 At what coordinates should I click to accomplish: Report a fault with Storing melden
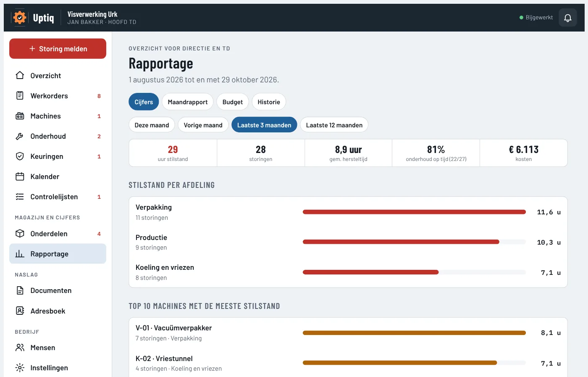(x=58, y=49)
